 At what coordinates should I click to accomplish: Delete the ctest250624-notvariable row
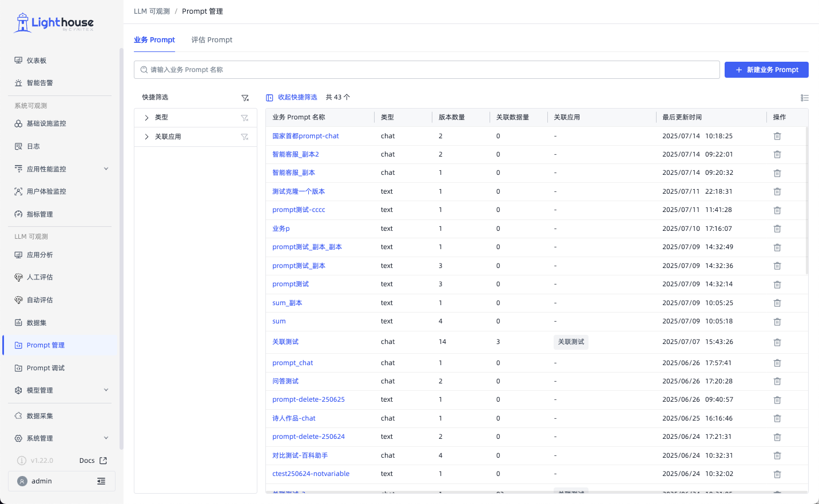(777, 474)
